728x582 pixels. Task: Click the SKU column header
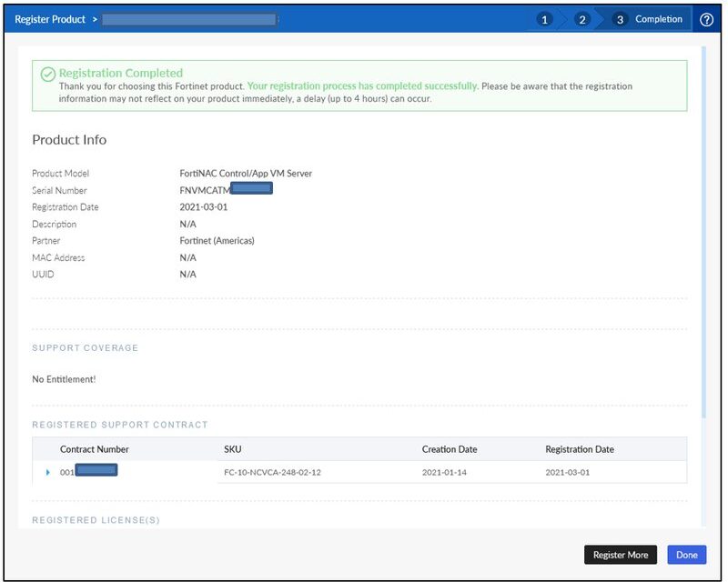click(233, 449)
